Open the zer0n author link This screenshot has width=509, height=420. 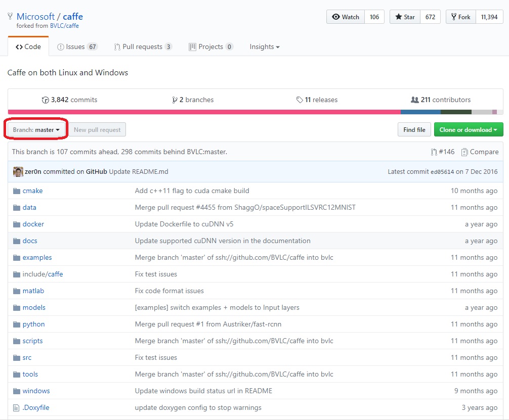[33, 171]
